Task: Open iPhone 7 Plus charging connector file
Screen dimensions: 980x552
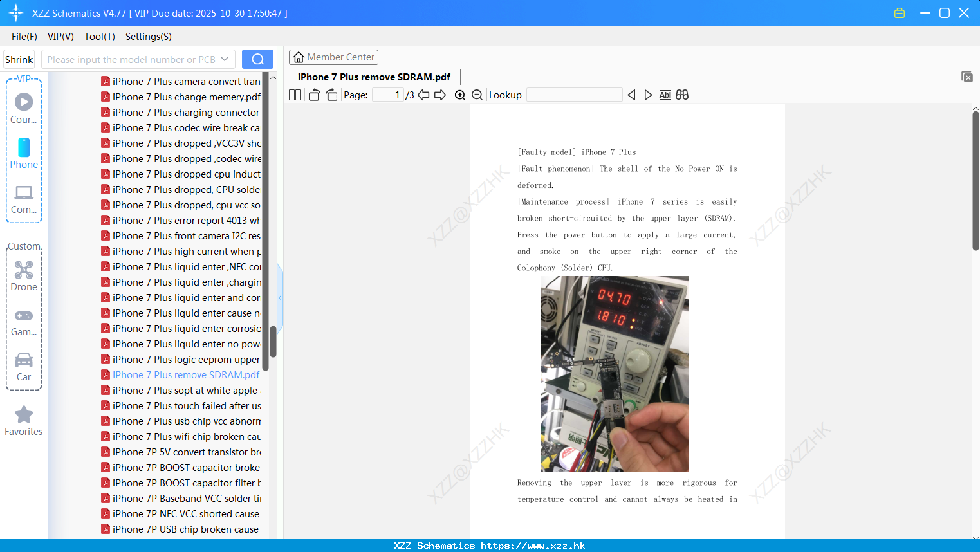Action: pyautogui.click(x=180, y=113)
